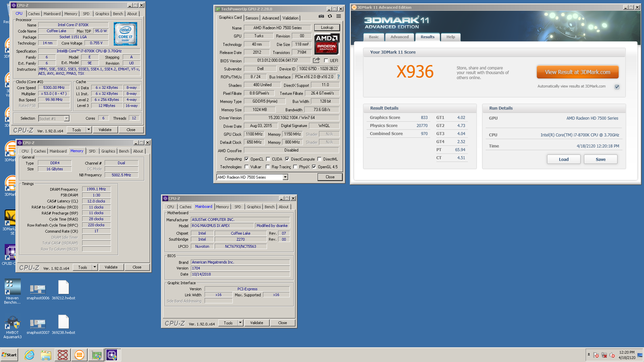Click the BIOS version share icon
This screenshot has width=644, height=362.
(316, 60)
